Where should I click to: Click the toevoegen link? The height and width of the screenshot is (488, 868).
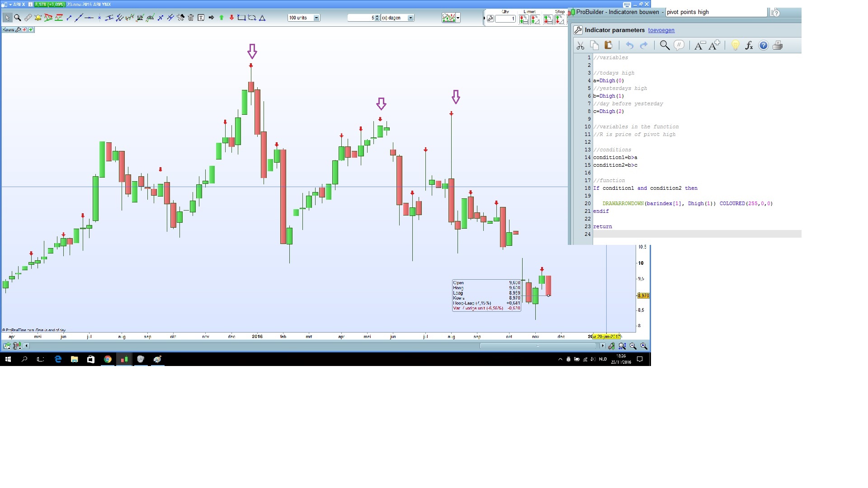click(661, 30)
